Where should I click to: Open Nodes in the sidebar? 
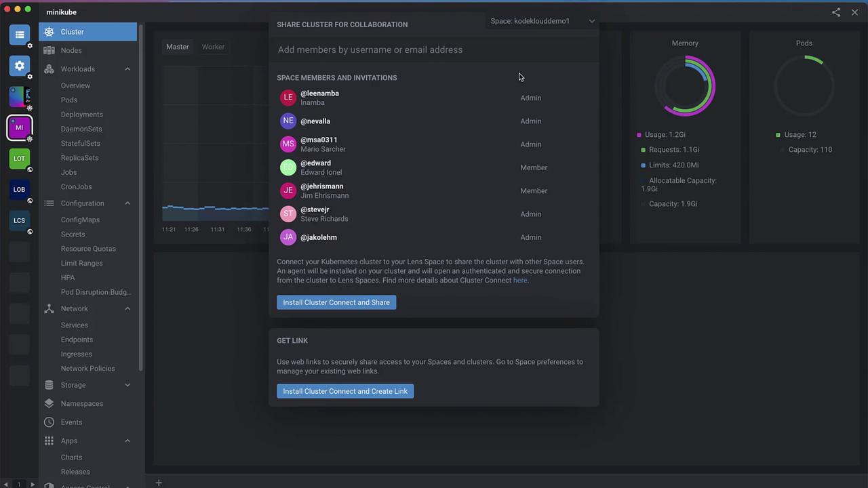pos(71,50)
